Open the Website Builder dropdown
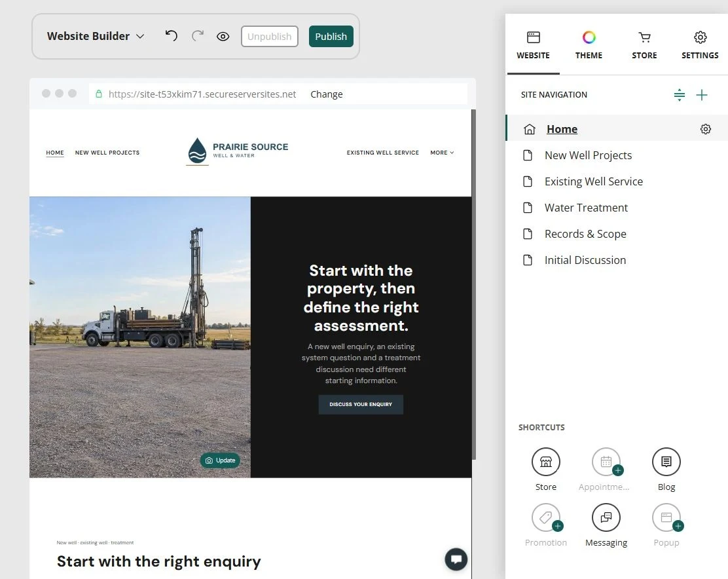Screen dimensions: 728x579 (x=96, y=36)
